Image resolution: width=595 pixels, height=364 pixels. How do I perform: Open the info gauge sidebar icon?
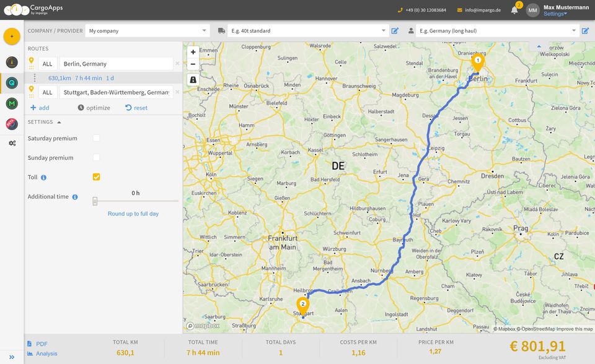(12, 62)
